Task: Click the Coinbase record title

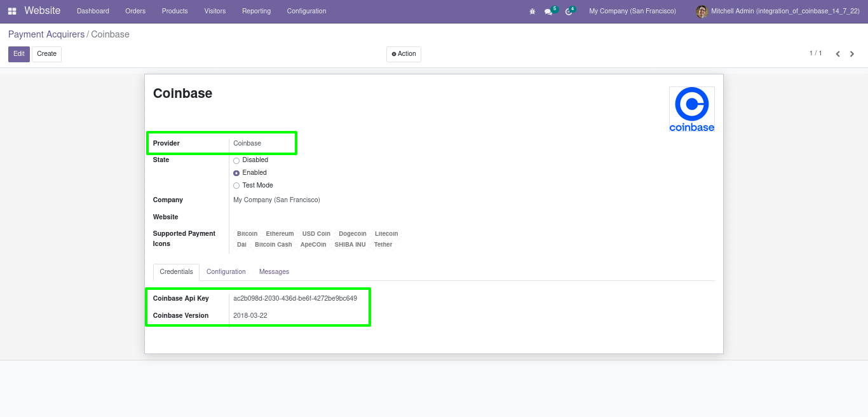Action: [x=182, y=93]
